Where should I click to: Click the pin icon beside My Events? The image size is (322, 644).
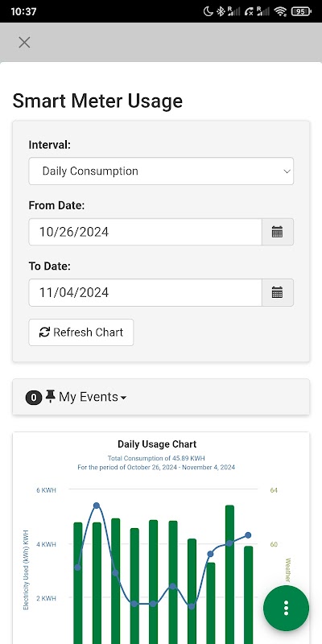[x=50, y=396]
